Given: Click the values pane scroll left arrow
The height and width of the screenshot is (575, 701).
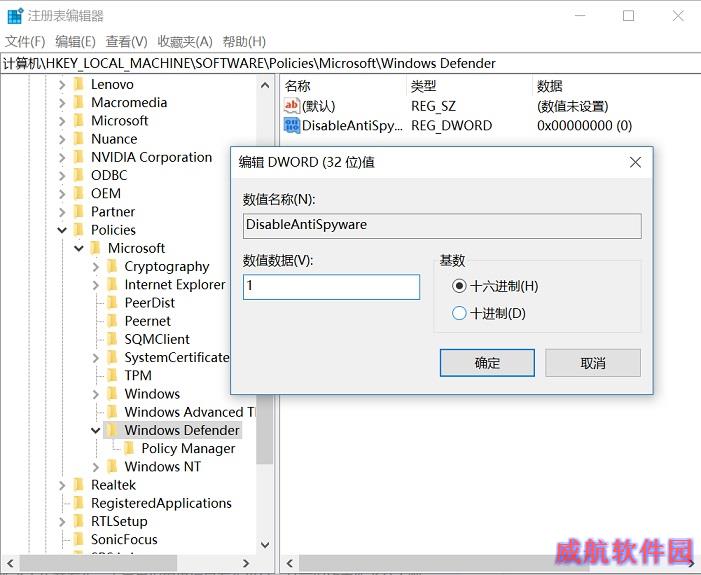Looking at the screenshot, I should point(290,563).
